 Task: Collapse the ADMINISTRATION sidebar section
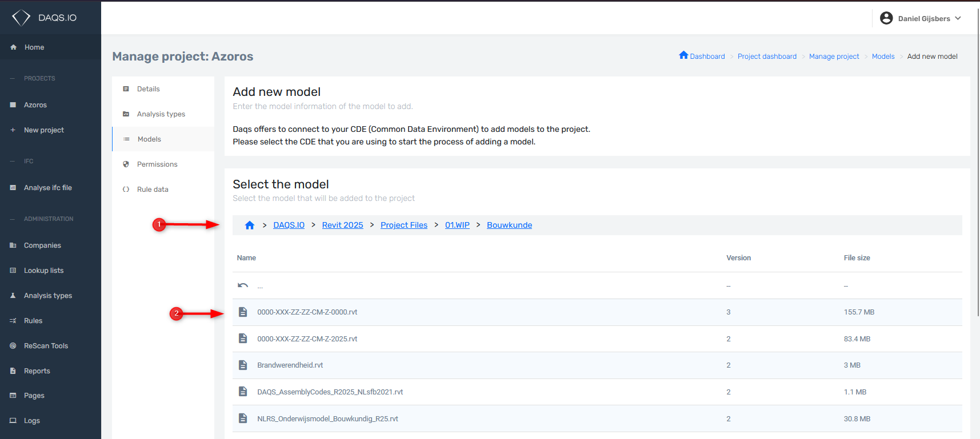click(x=42, y=219)
